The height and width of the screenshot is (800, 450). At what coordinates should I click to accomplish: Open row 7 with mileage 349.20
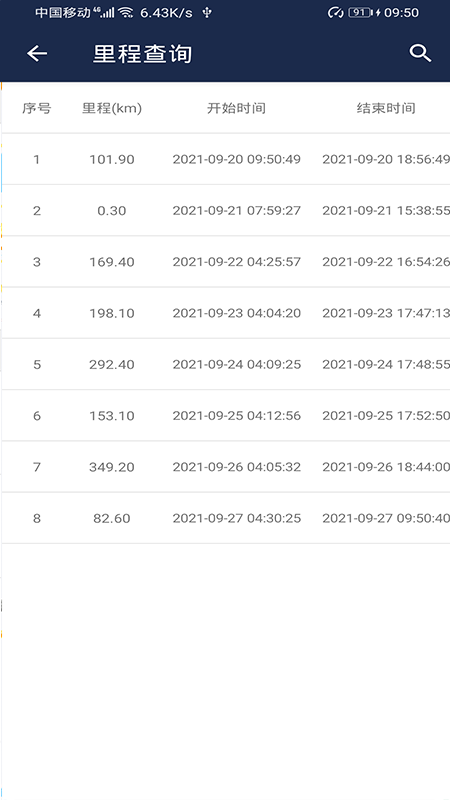tap(226, 467)
